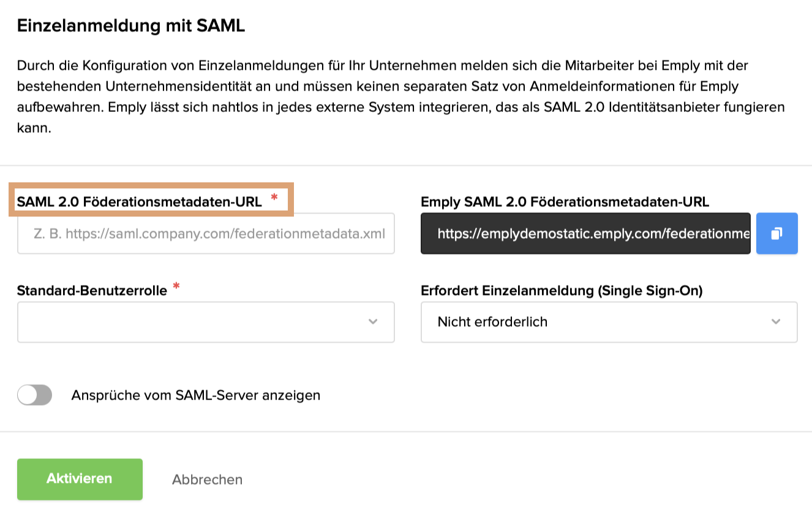The image size is (812, 525).
Task: Click the chevron on the Standard-Benutzerrolle selector
Action: point(374,322)
